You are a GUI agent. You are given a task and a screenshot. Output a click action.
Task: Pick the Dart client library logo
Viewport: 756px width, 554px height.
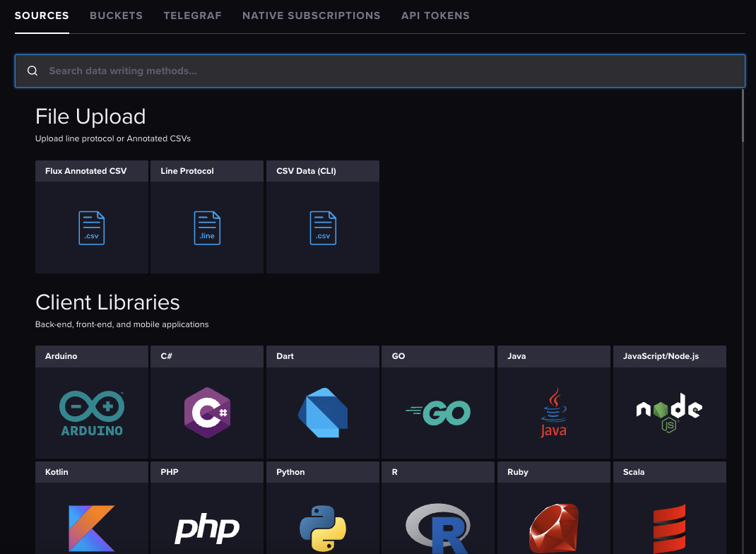[x=323, y=413]
